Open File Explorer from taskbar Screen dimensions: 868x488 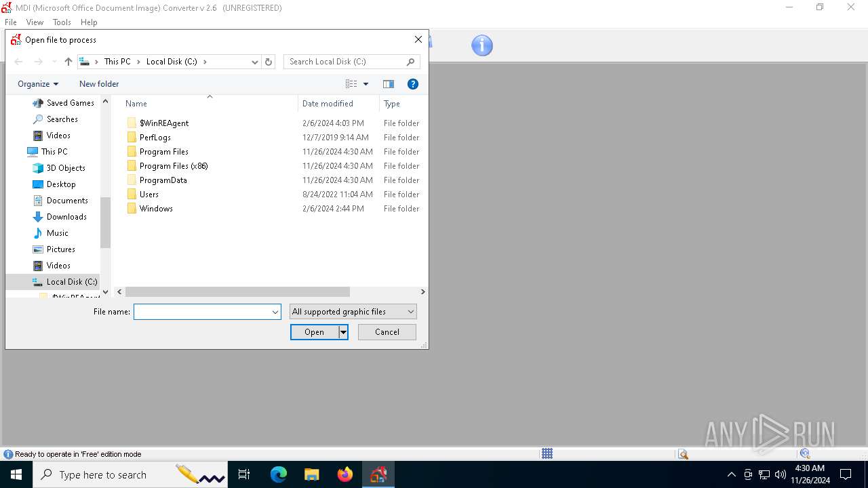[311, 474]
